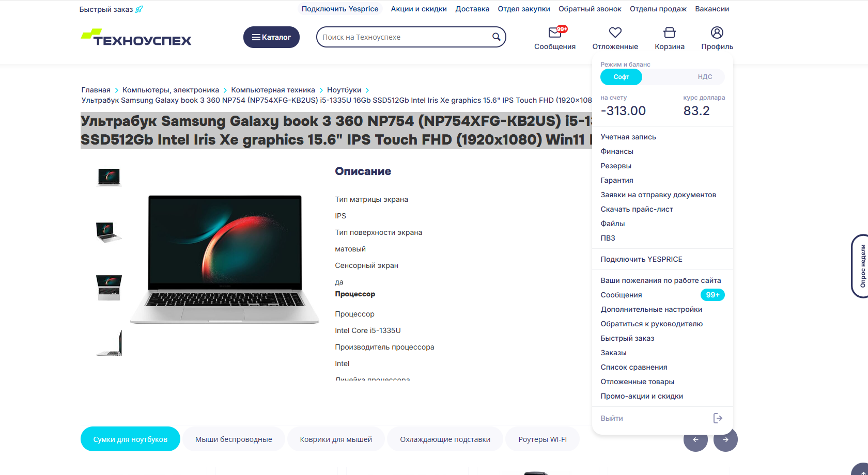Click the -313.00 account balance value

[x=623, y=110]
